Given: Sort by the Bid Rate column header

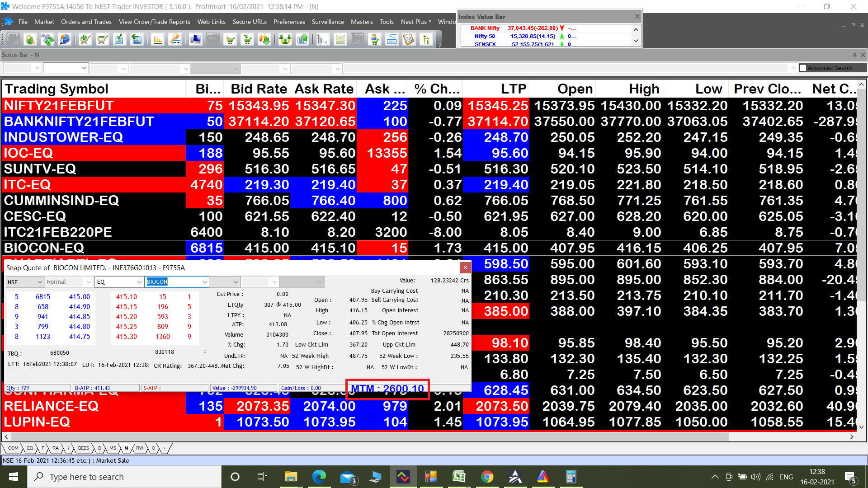Looking at the screenshot, I should coord(257,89).
